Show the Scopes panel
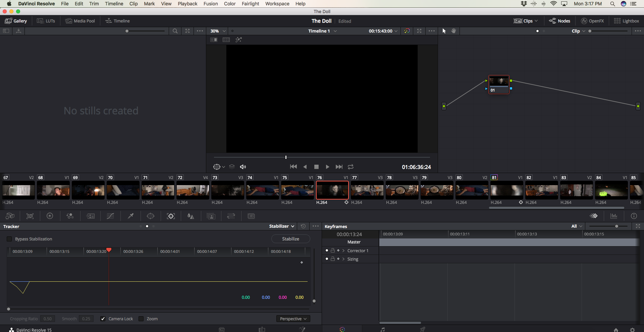Image resolution: width=644 pixels, height=332 pixels. (x=614, y=216)
